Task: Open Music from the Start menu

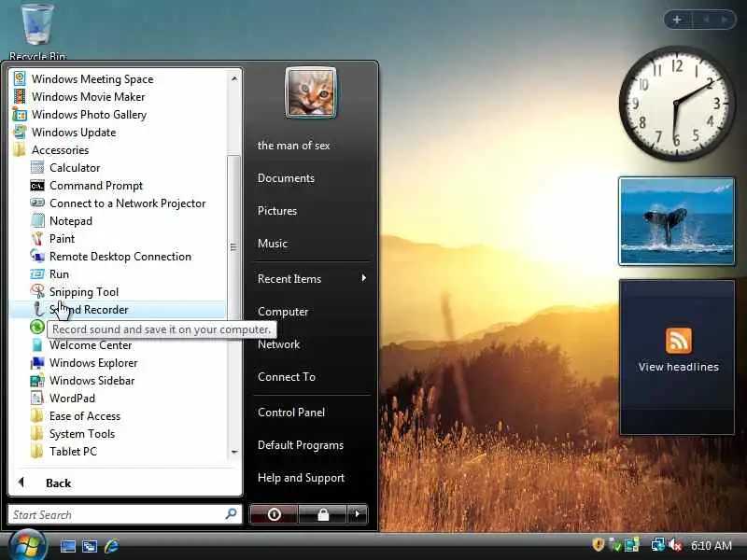Action: [x=272, y=243]
